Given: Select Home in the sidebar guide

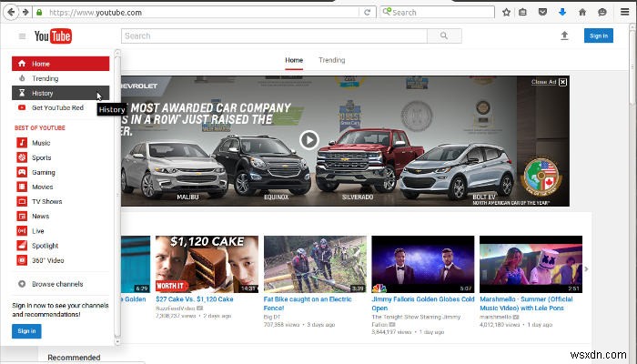Looking at the screenshot, I should click(61, 64).
